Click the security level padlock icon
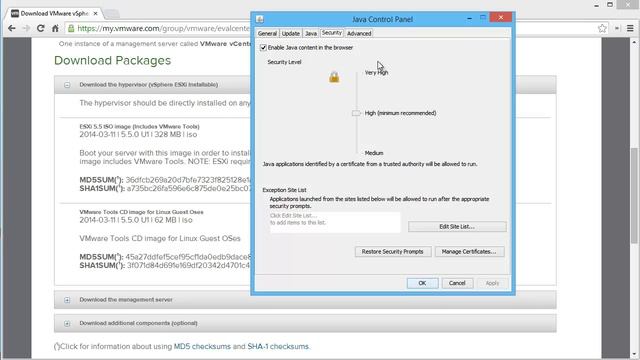Screen dimensions: 640x360 pos(334,77)
